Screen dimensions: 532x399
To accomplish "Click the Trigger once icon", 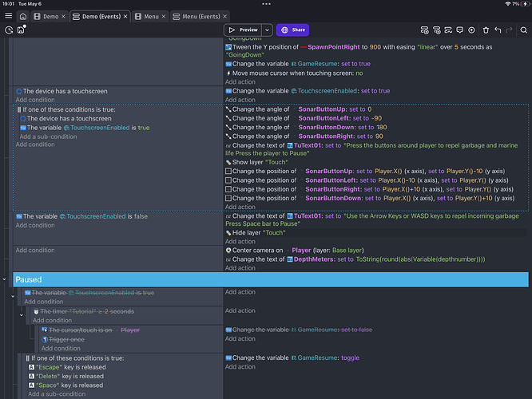I will [x=45, y=339].
